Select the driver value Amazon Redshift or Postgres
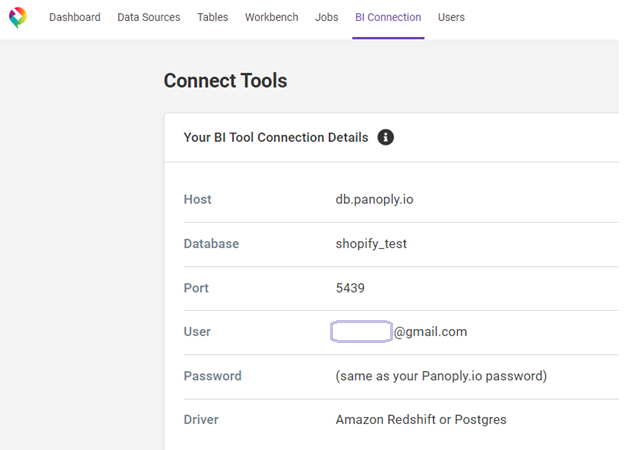This screenshot has height=450, width=624. pos(421,420)
